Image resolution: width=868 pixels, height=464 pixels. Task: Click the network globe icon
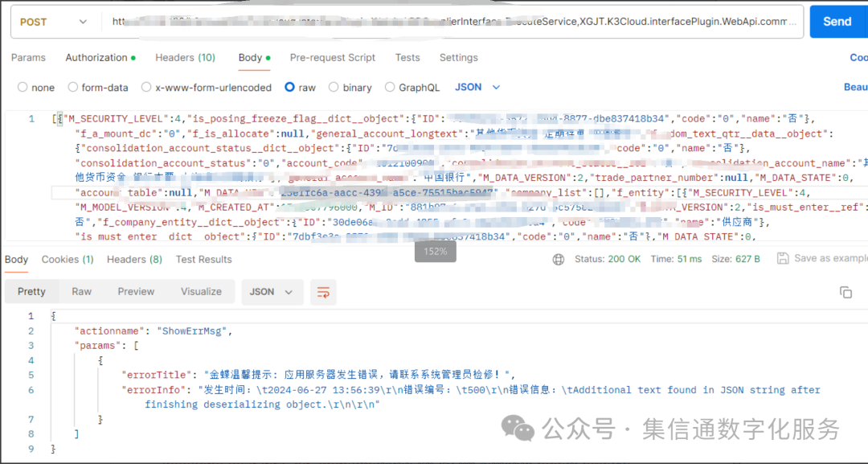(x=558, y=259)
